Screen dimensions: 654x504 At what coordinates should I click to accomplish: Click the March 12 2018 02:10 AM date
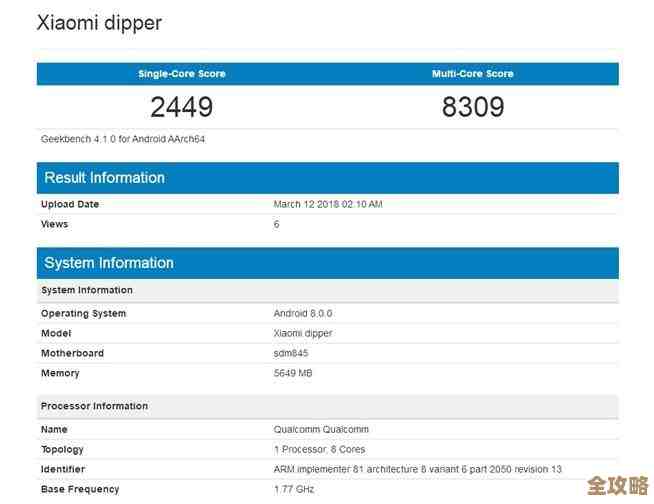[x=328, y=204]
